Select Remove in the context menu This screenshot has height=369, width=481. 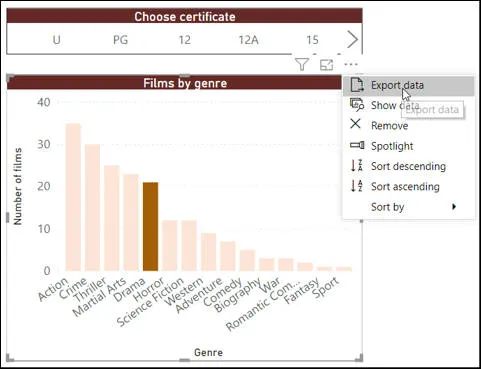point(408,126)
